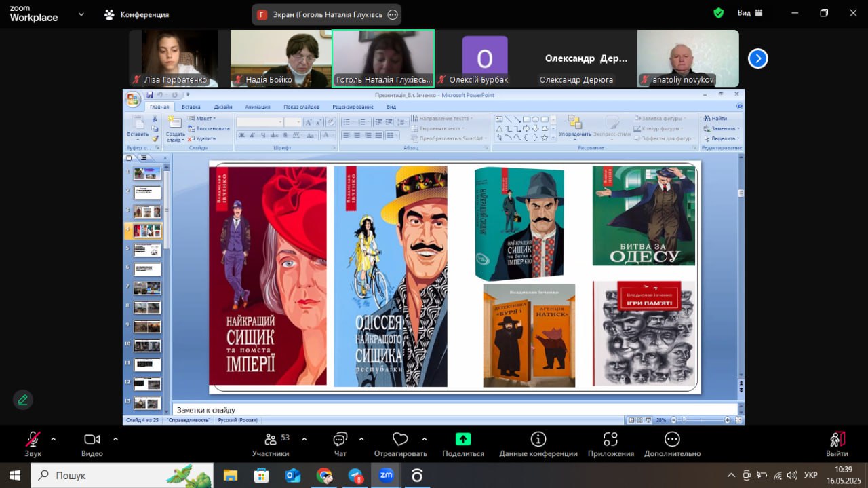Open the Приложения apps icon

[610, 439]
